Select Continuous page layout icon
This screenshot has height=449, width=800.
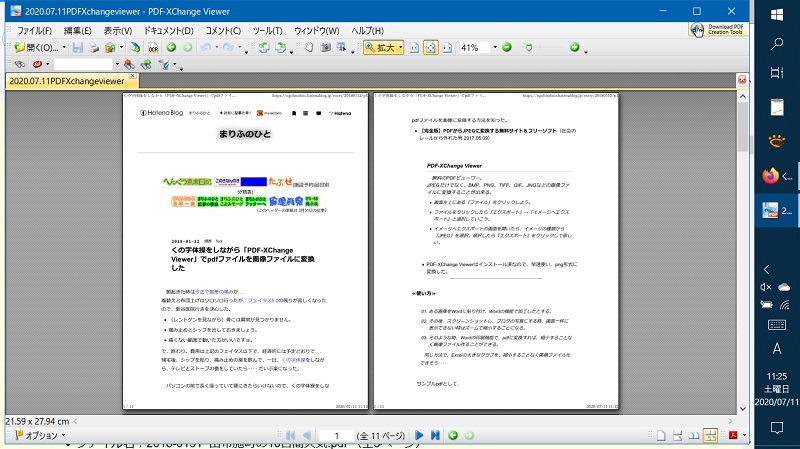point(678,435)
